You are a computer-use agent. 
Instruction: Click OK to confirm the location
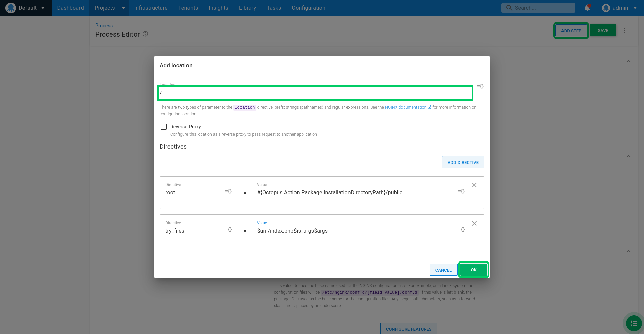[474, 270]
